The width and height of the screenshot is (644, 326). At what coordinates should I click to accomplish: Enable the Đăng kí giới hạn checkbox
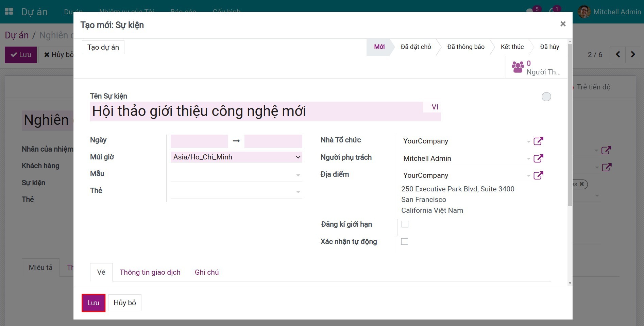click(405, 224)
